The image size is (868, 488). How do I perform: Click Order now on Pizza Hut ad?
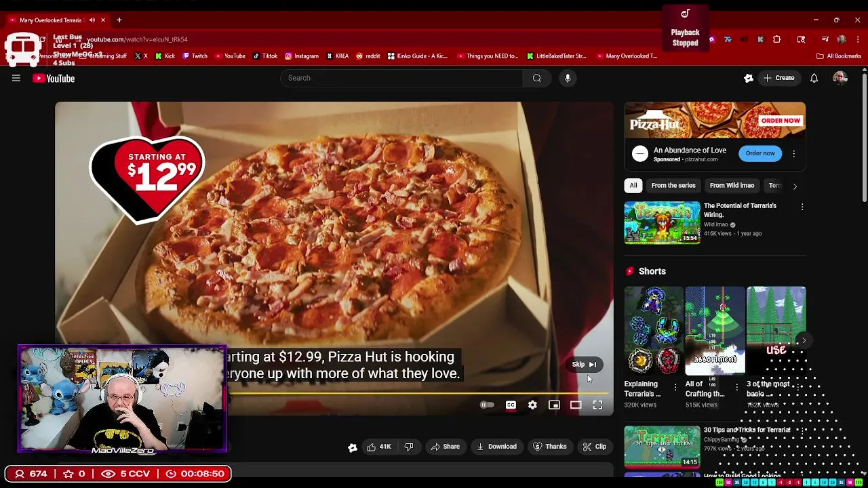[760, 153]
